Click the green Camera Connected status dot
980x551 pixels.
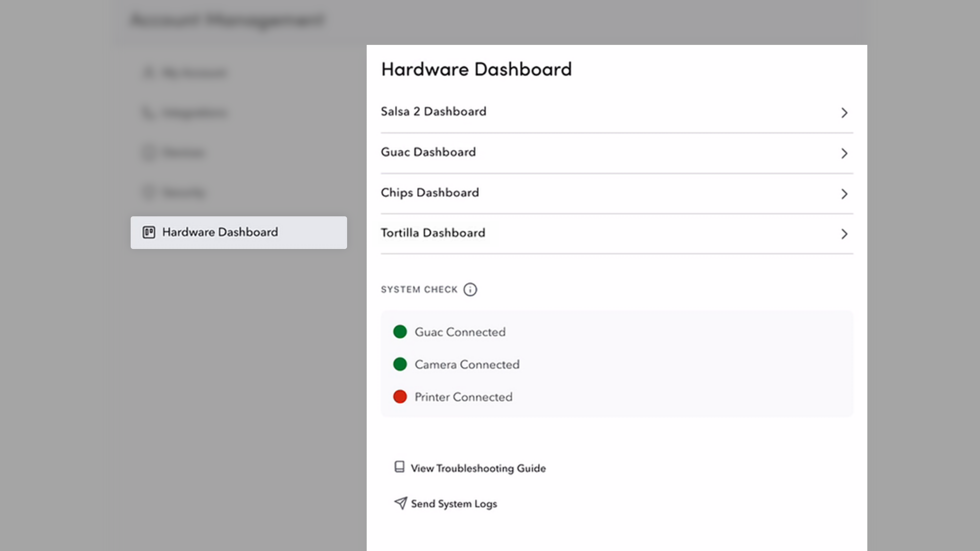coord(400,364)
